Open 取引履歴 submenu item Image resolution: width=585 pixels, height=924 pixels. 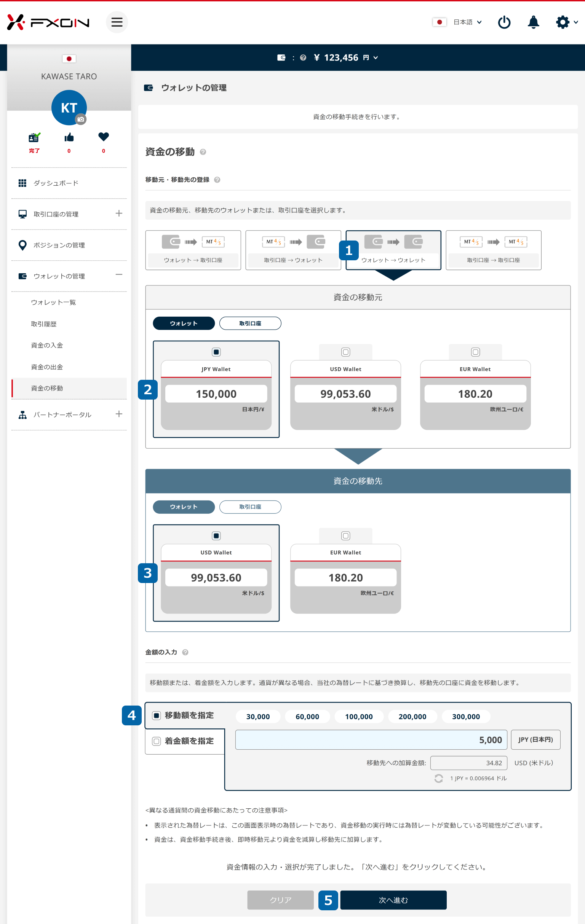[x=44, y=324]
